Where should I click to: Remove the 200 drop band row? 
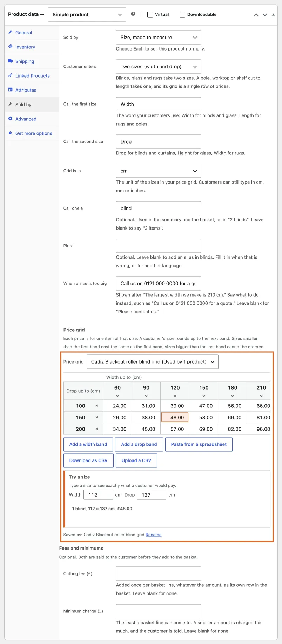(x=97, y=429)
